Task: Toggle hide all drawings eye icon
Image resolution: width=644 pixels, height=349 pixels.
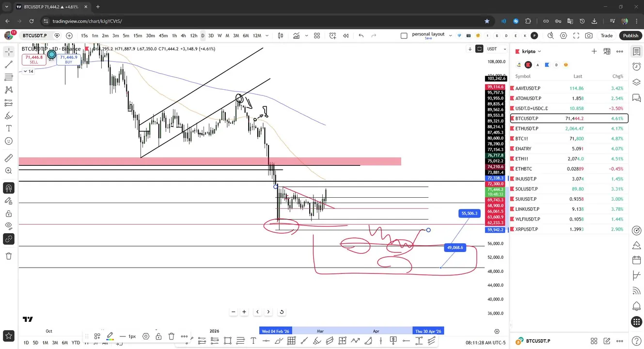Action: [x=9, y=226]
